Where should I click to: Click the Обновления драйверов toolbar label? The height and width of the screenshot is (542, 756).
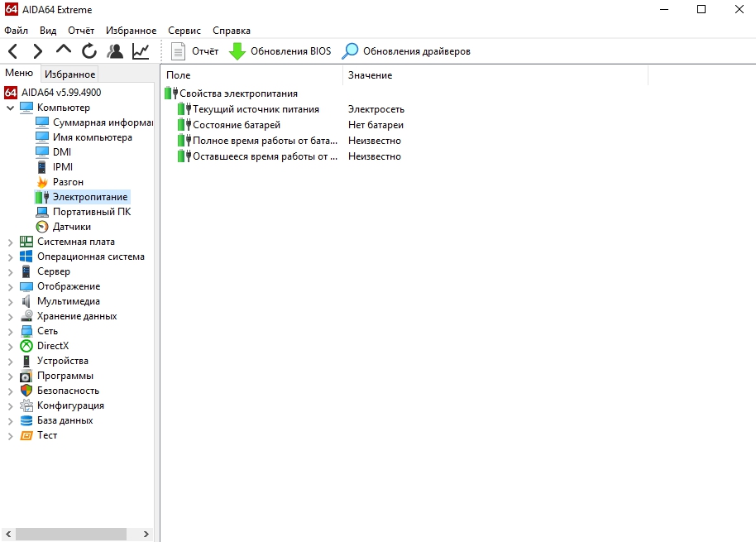[x=417, y=51]
